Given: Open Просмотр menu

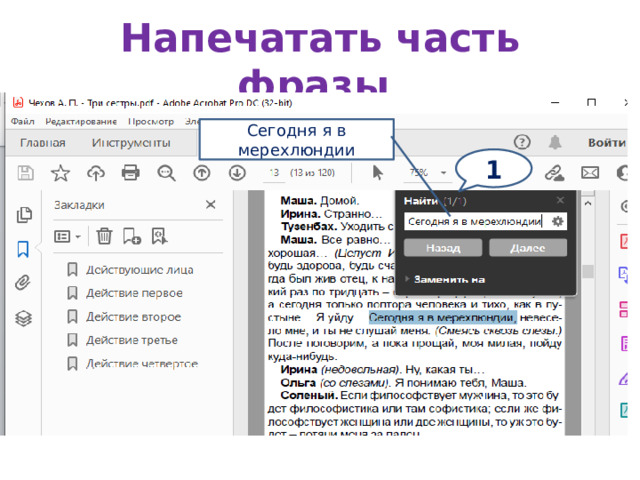Looking at the screenshot, I should point(151,121).
